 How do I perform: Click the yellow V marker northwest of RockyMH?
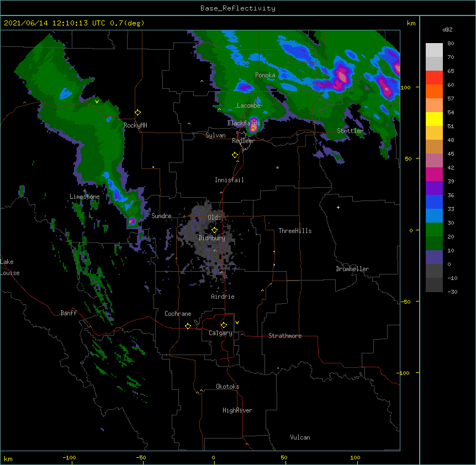pyautogui.click(x=97, y=102)
